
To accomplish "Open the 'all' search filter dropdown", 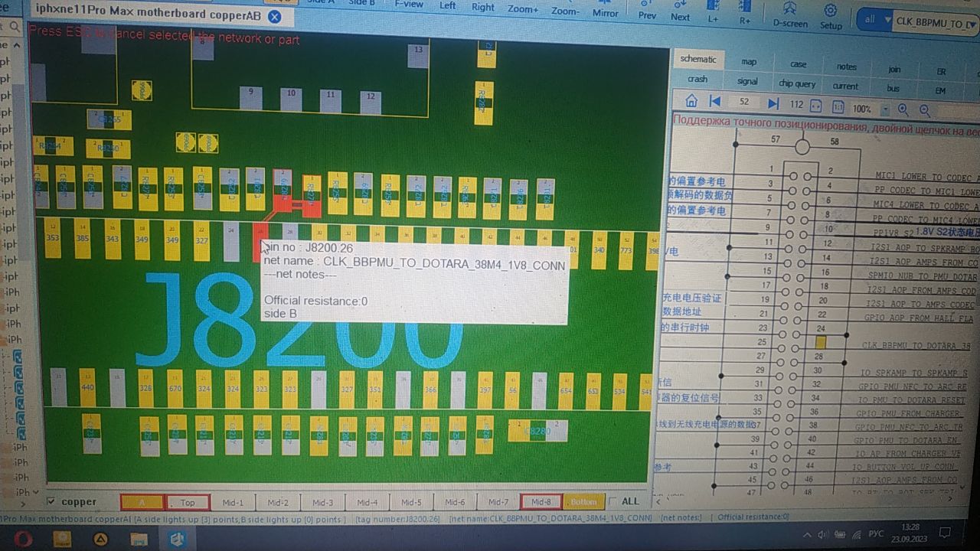I will [874, 21].
